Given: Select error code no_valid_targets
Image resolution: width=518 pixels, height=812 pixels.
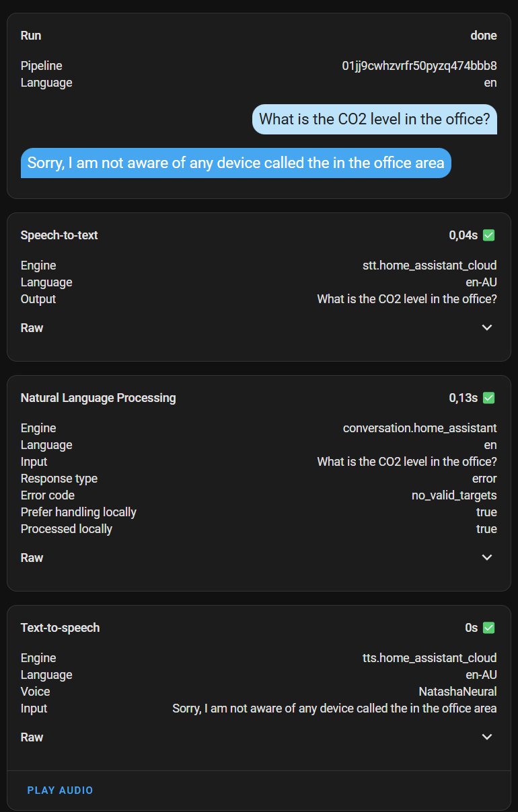Looking at the screenshot, I should (454, 495).
